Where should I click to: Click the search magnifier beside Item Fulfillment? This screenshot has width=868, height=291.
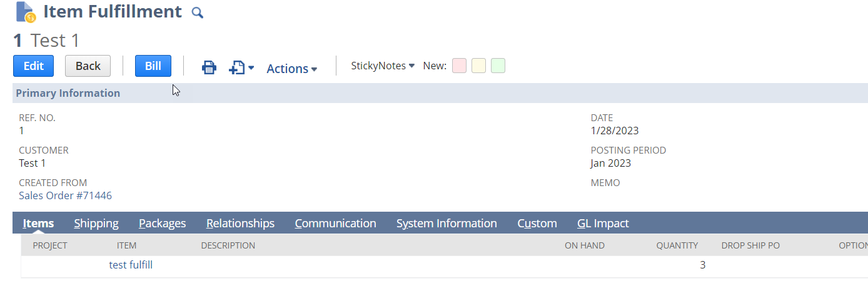[x=198, y=12]
